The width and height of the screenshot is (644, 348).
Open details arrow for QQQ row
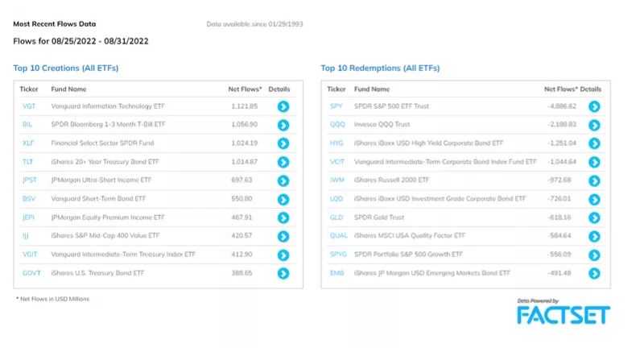594,125
